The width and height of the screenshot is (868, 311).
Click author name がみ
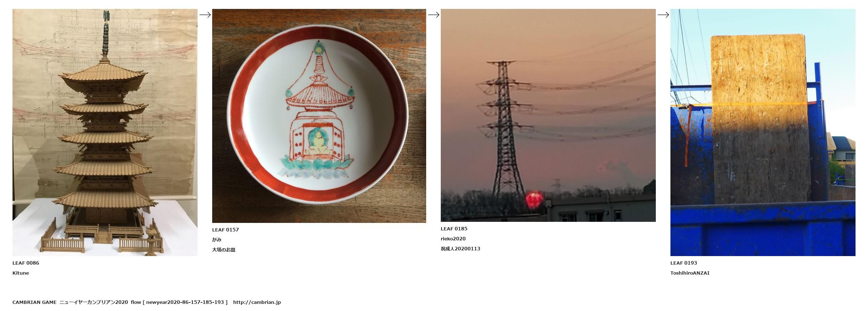point(217,240)
